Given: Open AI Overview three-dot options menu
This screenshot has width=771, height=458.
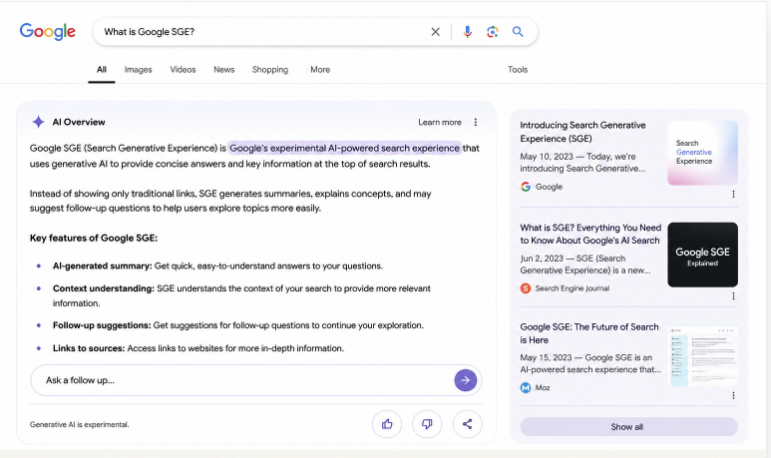Looking at the screenshot, I should 475,122.
